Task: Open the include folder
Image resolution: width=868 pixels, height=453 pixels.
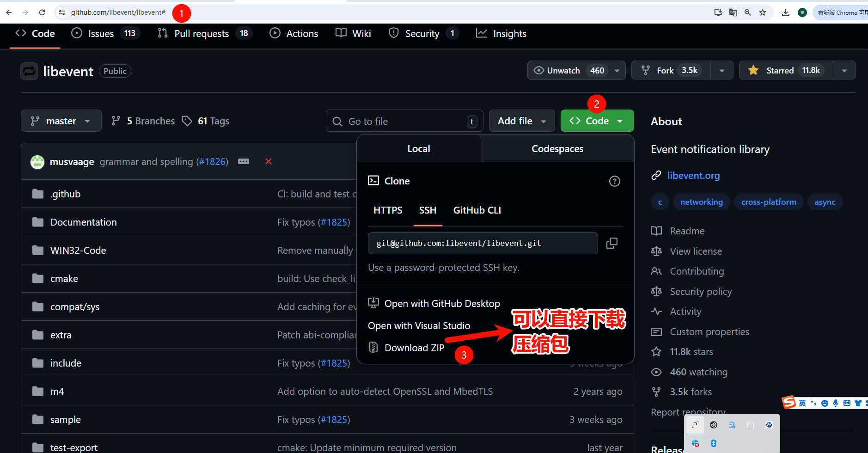Action: pos(66,363)
